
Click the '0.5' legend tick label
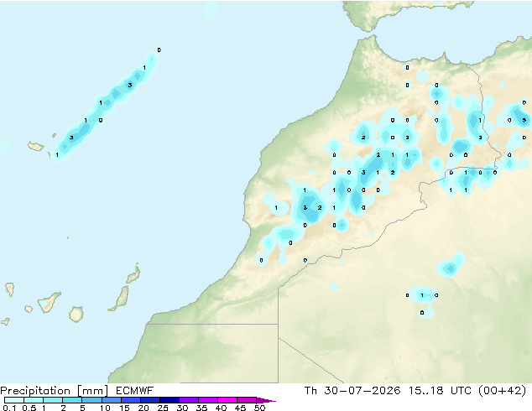[x=29, y=408]
